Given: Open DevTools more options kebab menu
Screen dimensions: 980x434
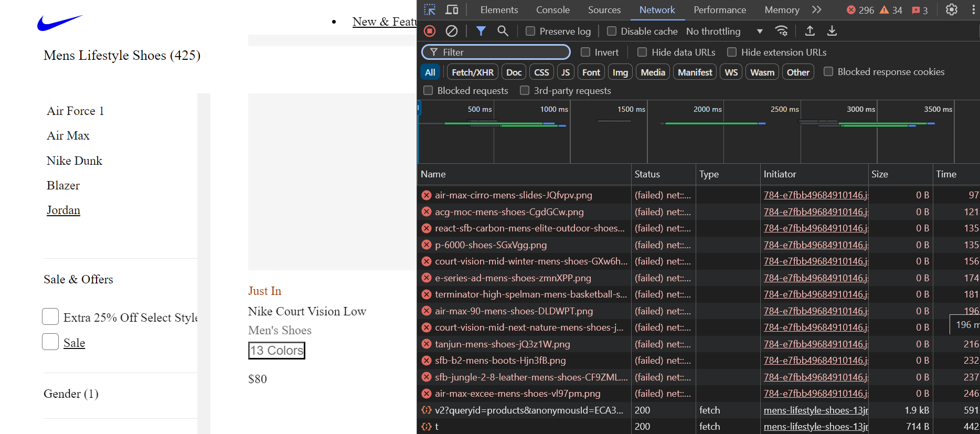Looking at the screenshot, I should [973, 10].
